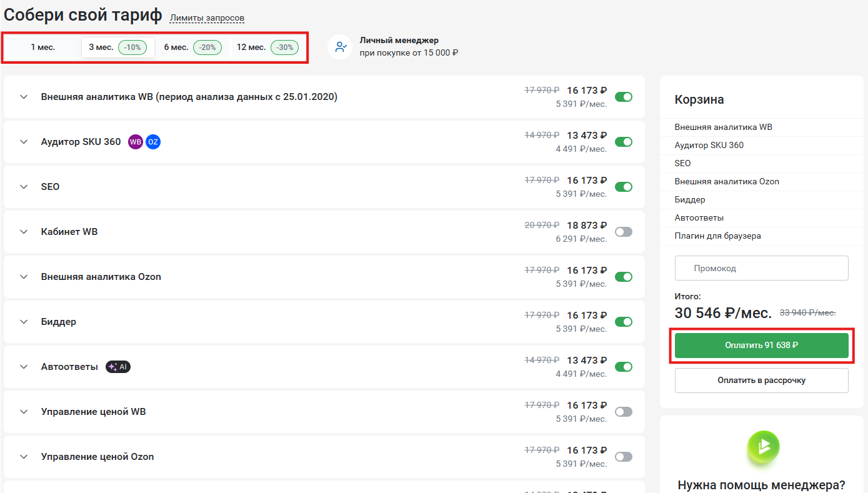Click the Кабинет WB price 18 873 ₽
Screen dimensions: 868x493
point(587,226)
